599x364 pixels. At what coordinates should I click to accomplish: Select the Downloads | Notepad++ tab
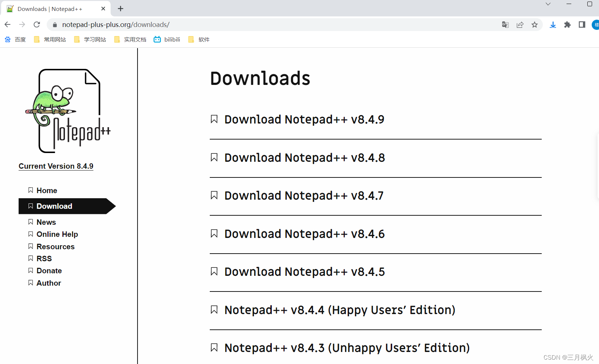[x=56, y=9]
